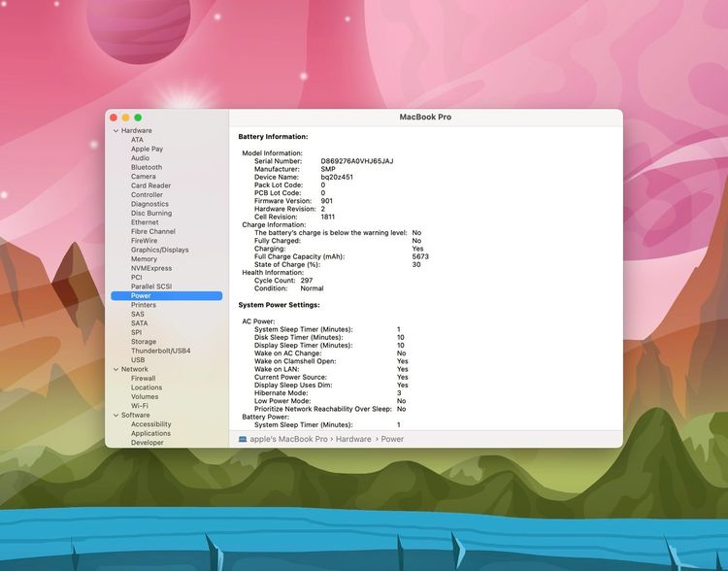This screenshot has height=571, width=728.
Task: Select Developer under Software
Action: pos(147,443)
